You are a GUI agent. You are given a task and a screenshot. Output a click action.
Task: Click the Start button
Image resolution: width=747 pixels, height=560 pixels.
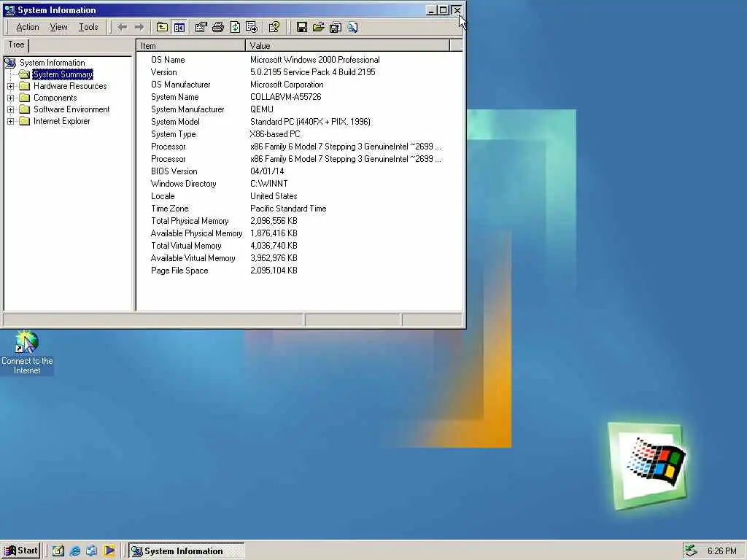[x=21, y=551]
